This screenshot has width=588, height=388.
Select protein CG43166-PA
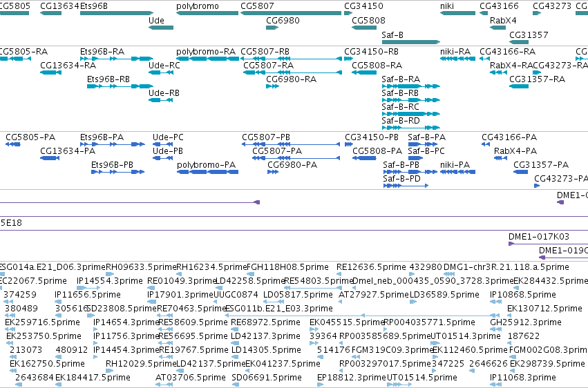click(x=486, y=144)
